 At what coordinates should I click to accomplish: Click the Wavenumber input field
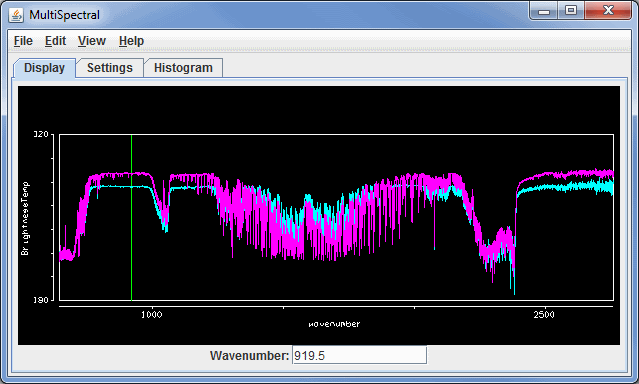pyautogui.click(x=359, y=355)
